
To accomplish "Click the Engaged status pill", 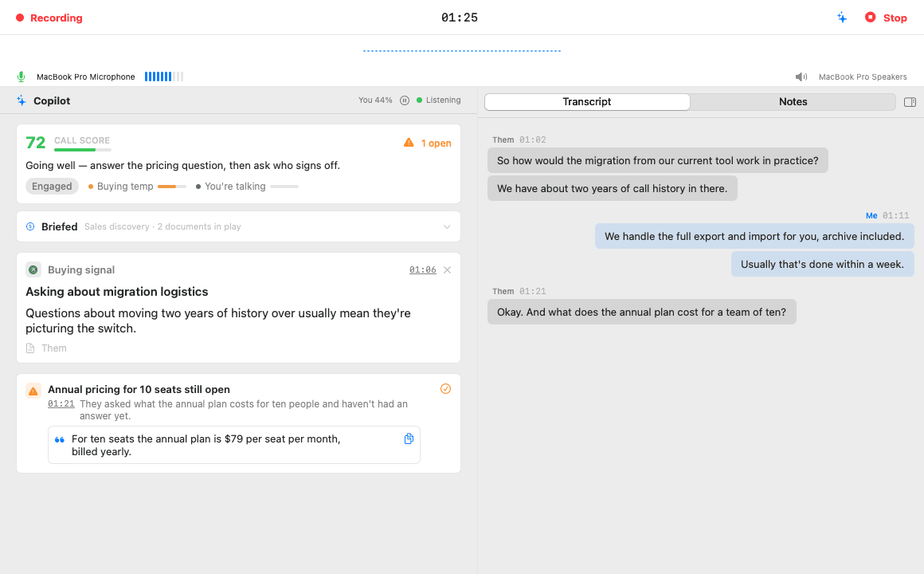I will 52,187.
